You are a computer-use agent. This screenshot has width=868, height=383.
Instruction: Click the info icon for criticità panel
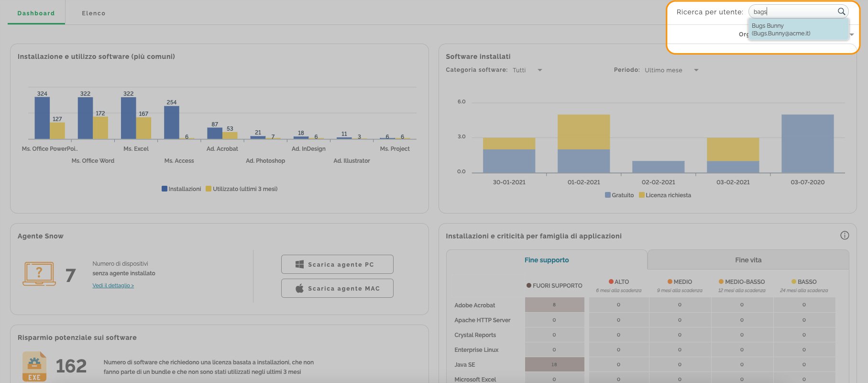(845, 235)
